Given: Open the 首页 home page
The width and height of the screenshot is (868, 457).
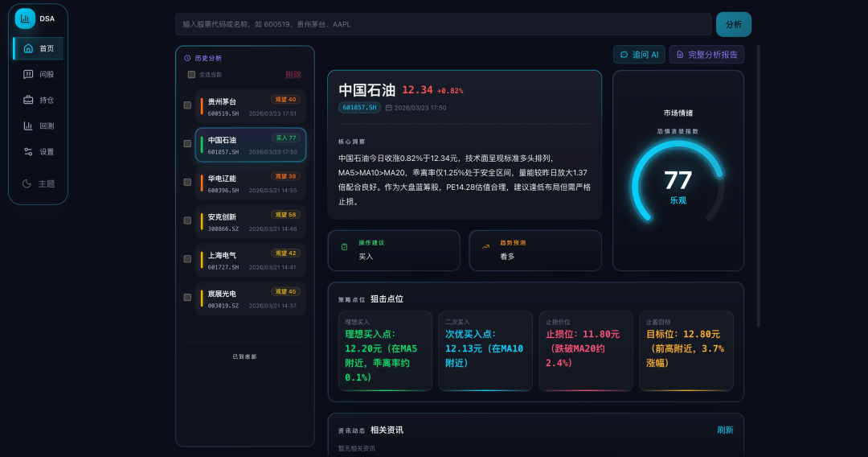Looking at the screenshot, I should [39, 49].
